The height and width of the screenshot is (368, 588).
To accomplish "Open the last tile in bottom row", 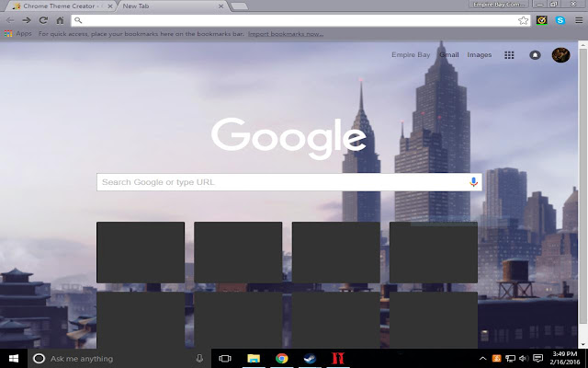I will [434, 320].
